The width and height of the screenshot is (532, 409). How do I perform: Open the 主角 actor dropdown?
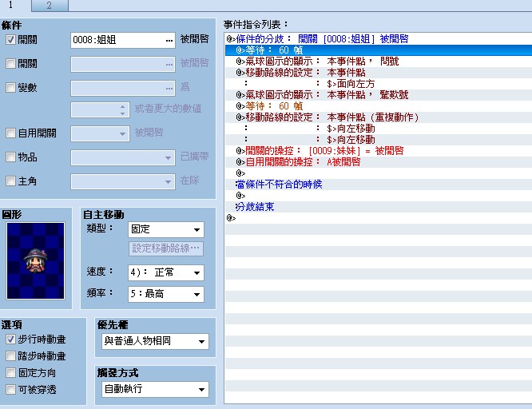(x=123, y=181)
